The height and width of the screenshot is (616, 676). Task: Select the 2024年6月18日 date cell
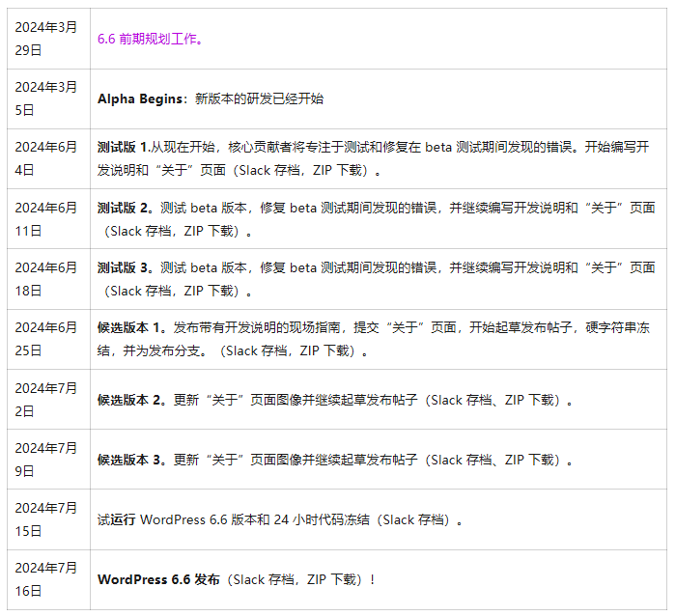46,279
